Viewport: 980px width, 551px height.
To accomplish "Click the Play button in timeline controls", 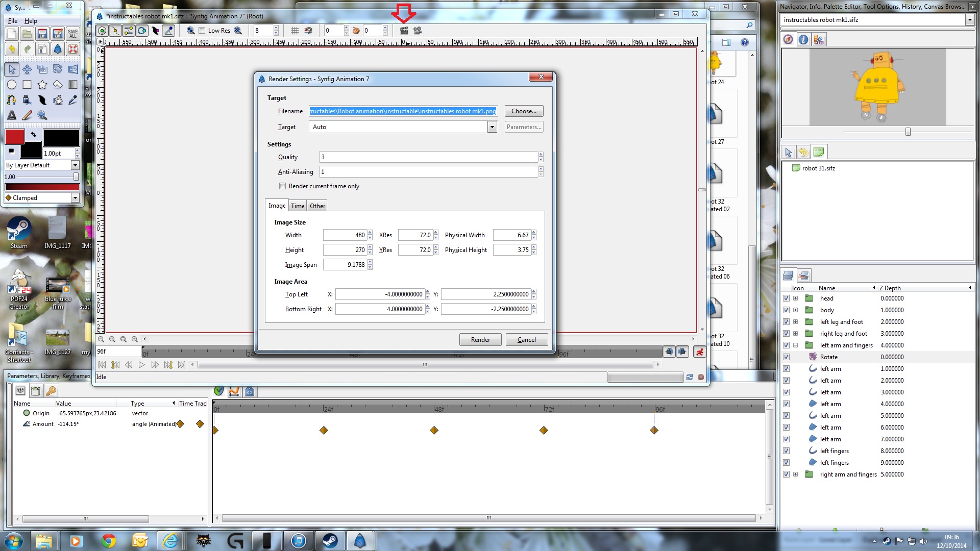I will 142,365.
